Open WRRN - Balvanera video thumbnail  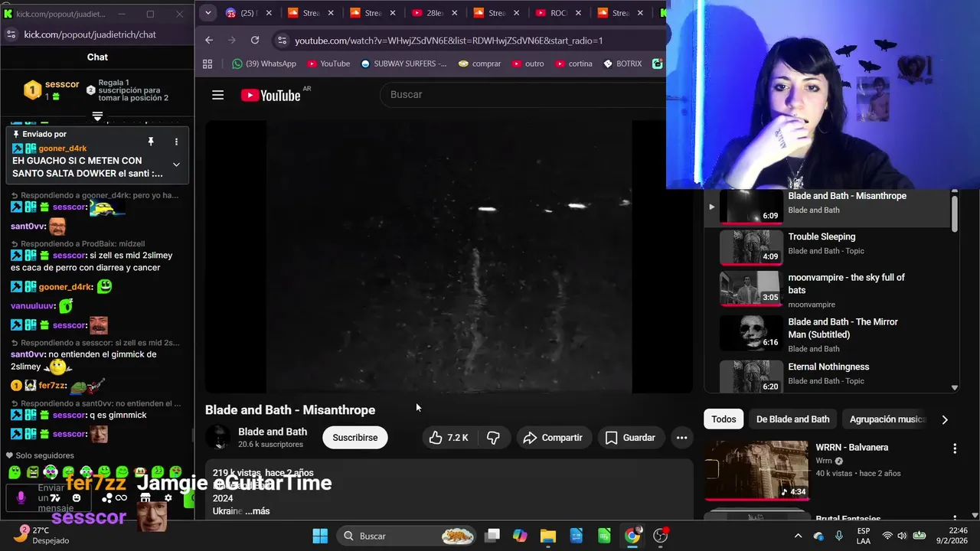click(x=756, y=470)
